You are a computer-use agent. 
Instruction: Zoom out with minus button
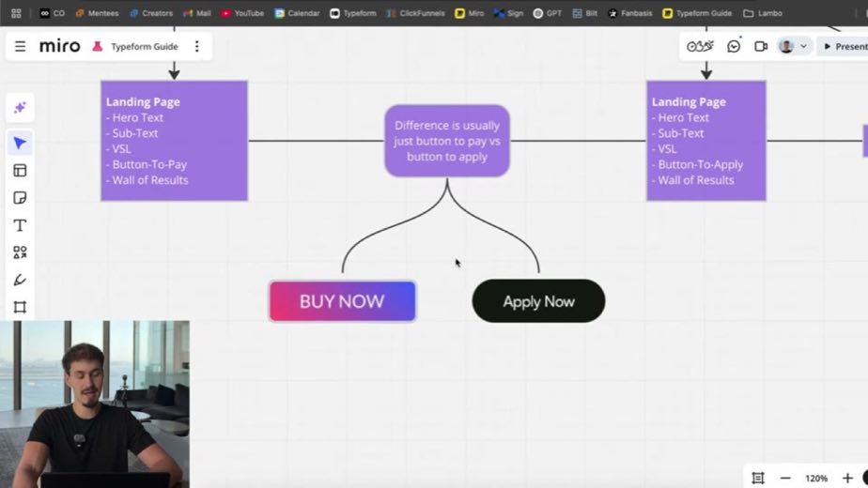click(x=785, y=478)
